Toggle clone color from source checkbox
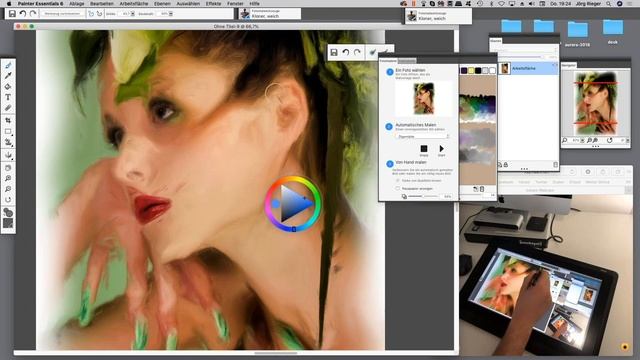The image size is (640, 360). [398, 180]
